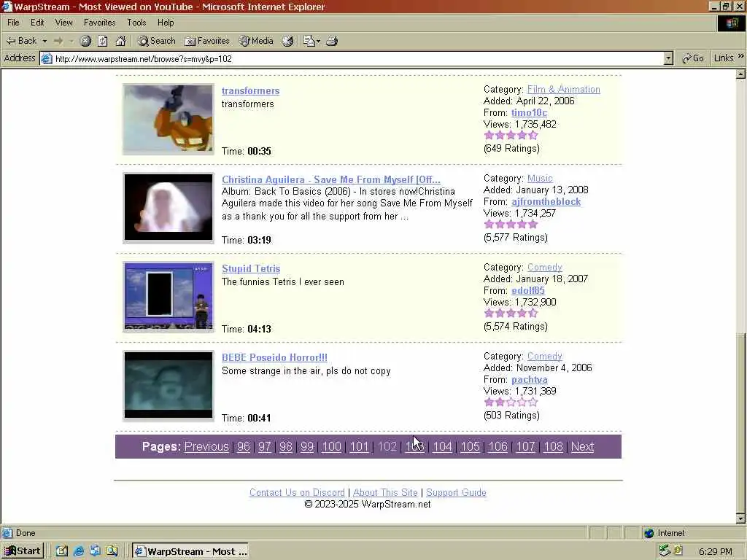Image resolution: width=747 pixels, height=560 pixels.
Task: Go to page 107
Action: coord(525,447)
